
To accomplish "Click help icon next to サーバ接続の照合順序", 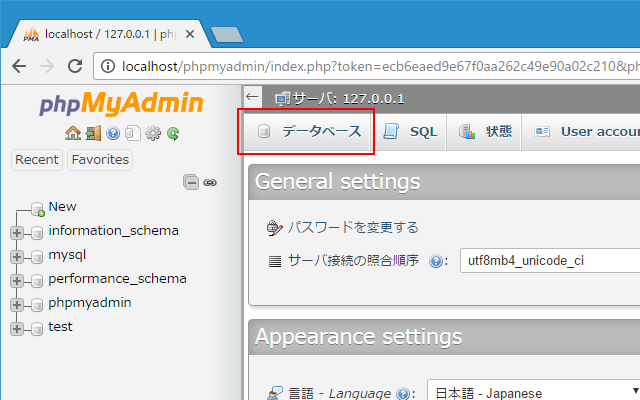I will pos(436,261).
